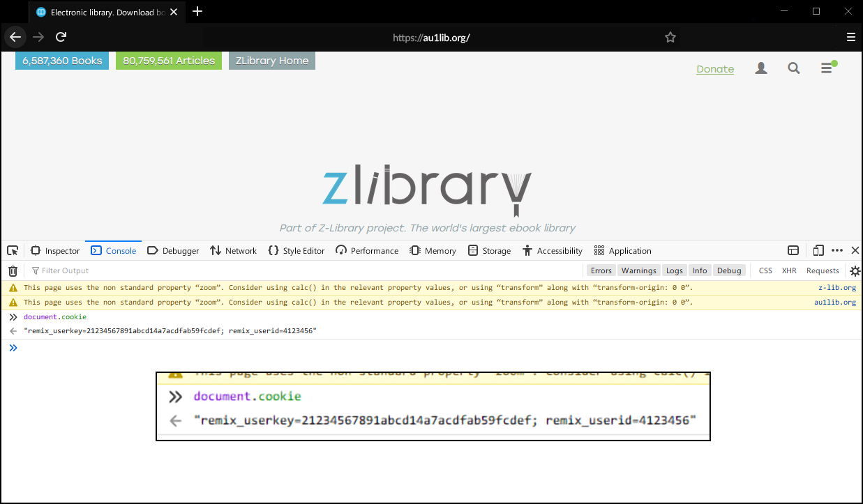Click the 80,759,561 Articles button

coord(169,61)
